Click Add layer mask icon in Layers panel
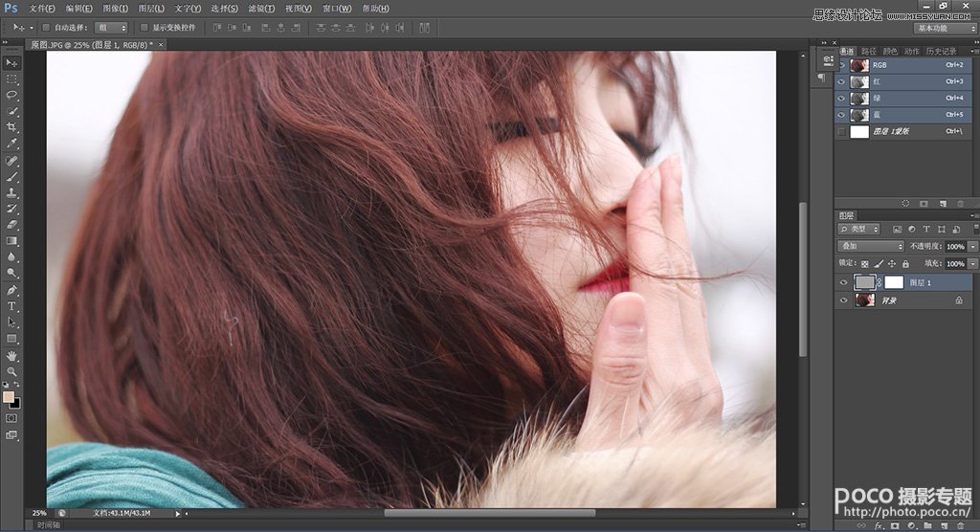The image size is (980, 532). 895,526
